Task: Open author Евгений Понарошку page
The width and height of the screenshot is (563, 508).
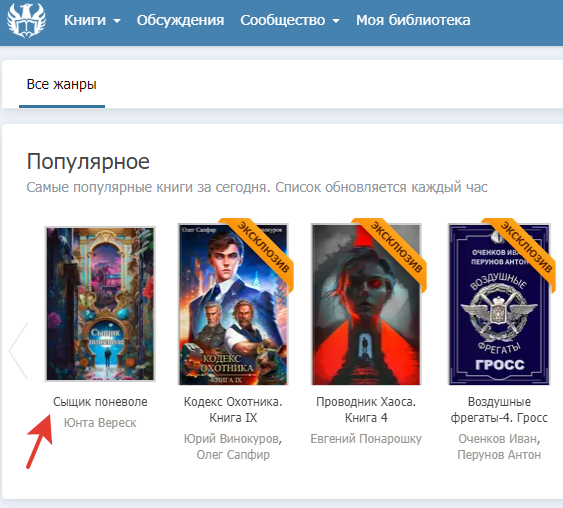Action: 366,439
